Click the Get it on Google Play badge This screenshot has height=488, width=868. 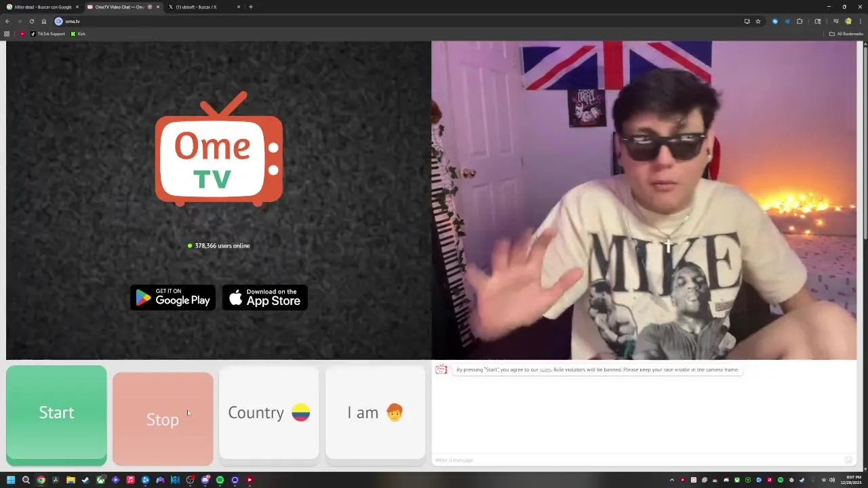pyautogui.click(x=173, y=298)
